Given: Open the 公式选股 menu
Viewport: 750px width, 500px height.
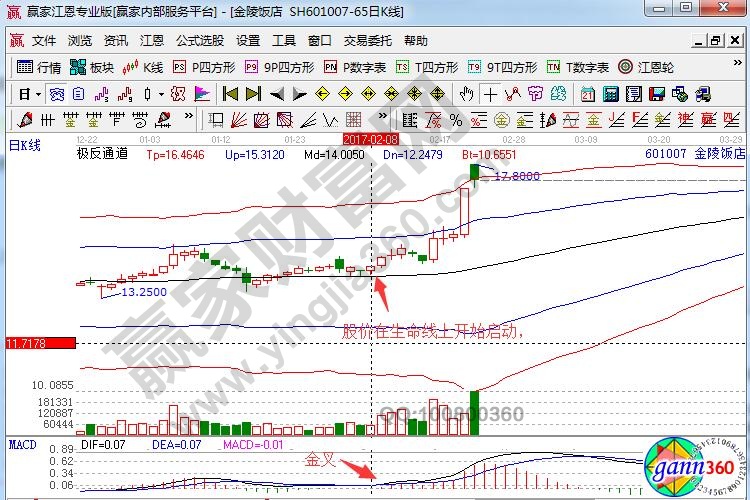Looking at the screenshot, I should click(199, 41).
